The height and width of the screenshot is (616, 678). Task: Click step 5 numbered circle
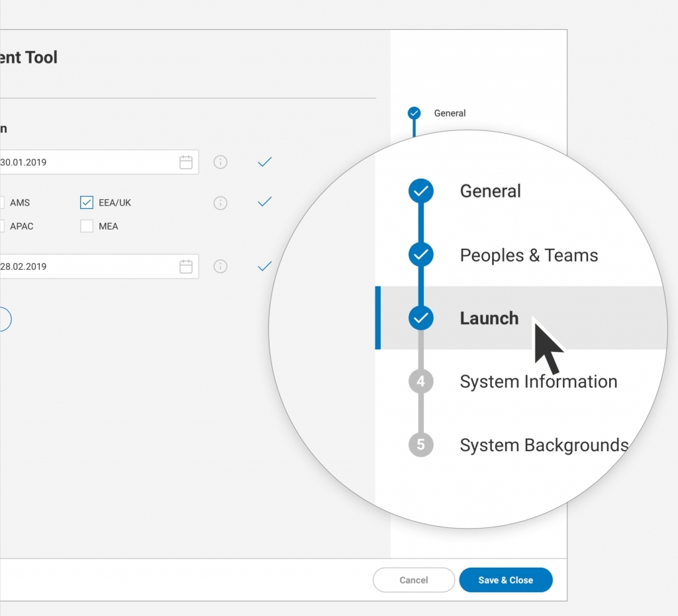point(420,445)
